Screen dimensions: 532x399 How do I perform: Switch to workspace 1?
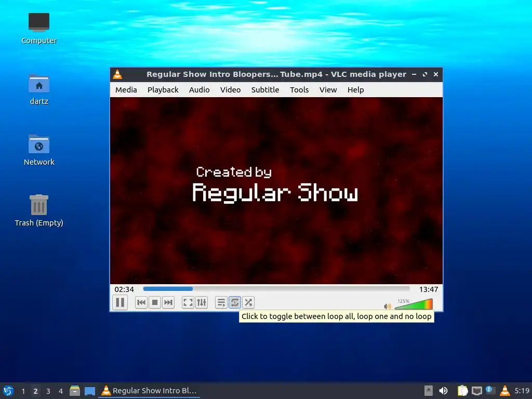pyautogui.click(x=23, y=391)
